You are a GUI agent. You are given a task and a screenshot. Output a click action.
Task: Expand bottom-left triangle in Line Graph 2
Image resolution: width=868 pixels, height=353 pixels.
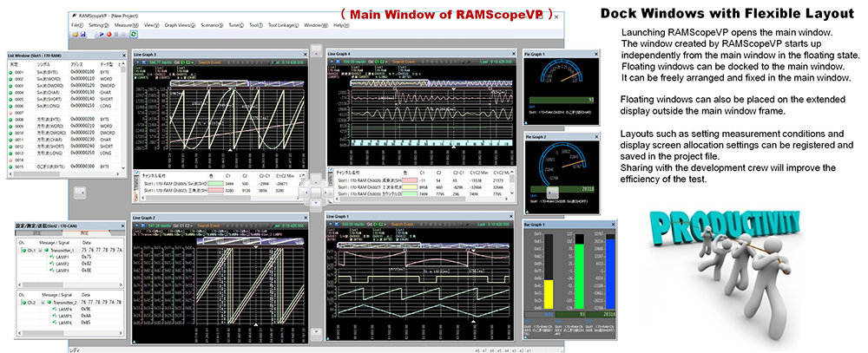point(134,342)
